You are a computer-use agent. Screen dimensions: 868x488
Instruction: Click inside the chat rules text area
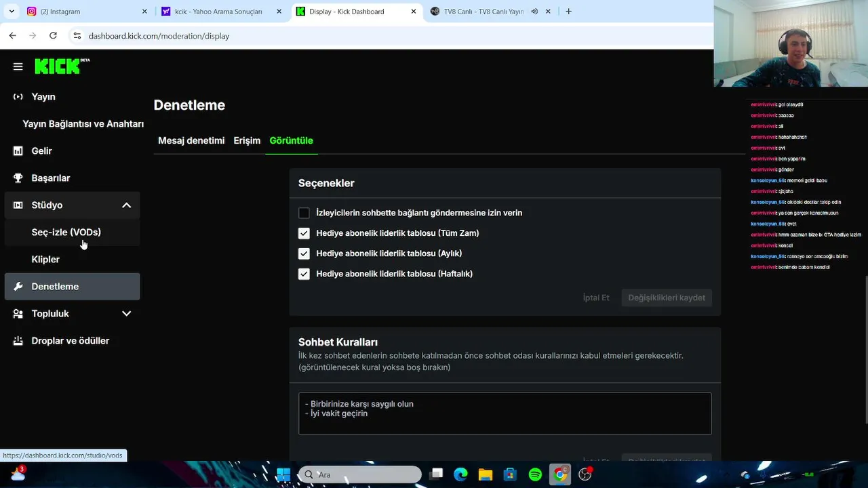click(505, 413)
